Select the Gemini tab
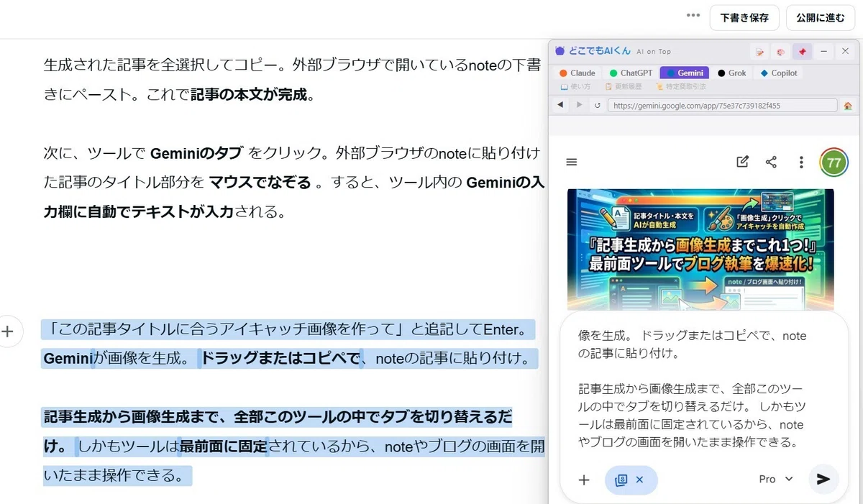This screenshot has width=863, height=504. click(685, 73)
